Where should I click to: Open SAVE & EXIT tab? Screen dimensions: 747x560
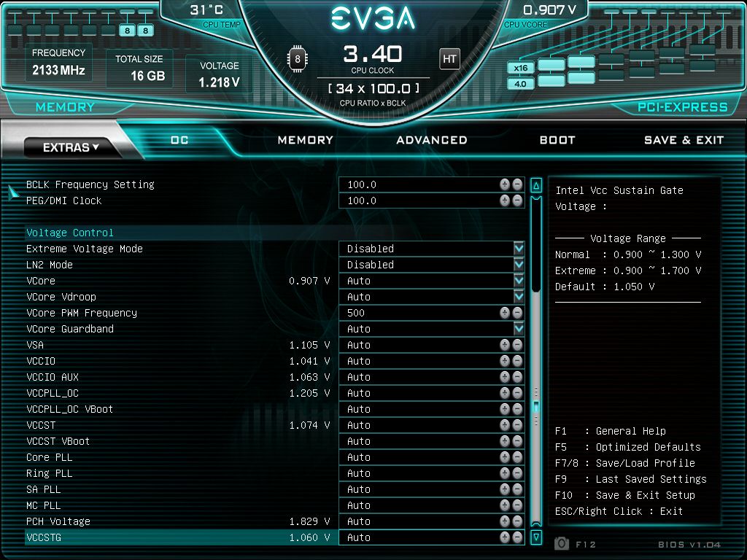pyautogui.click(x=684, y=140)
